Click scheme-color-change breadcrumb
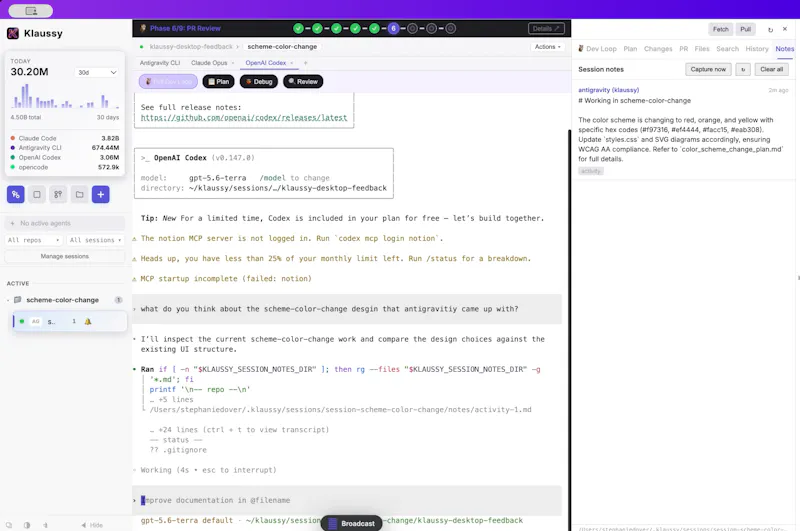Screen dimensions: 800x531 coord(282,46)
